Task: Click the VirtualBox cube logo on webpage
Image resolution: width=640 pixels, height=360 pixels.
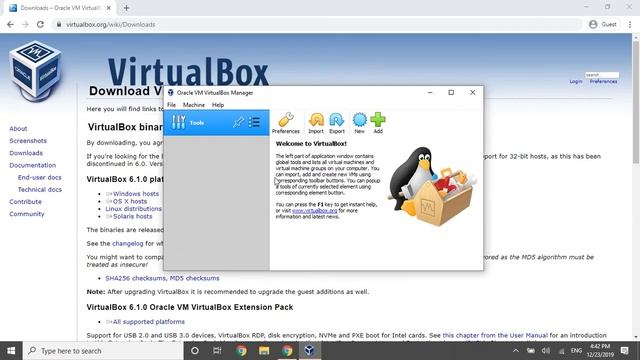Action: 36,71
